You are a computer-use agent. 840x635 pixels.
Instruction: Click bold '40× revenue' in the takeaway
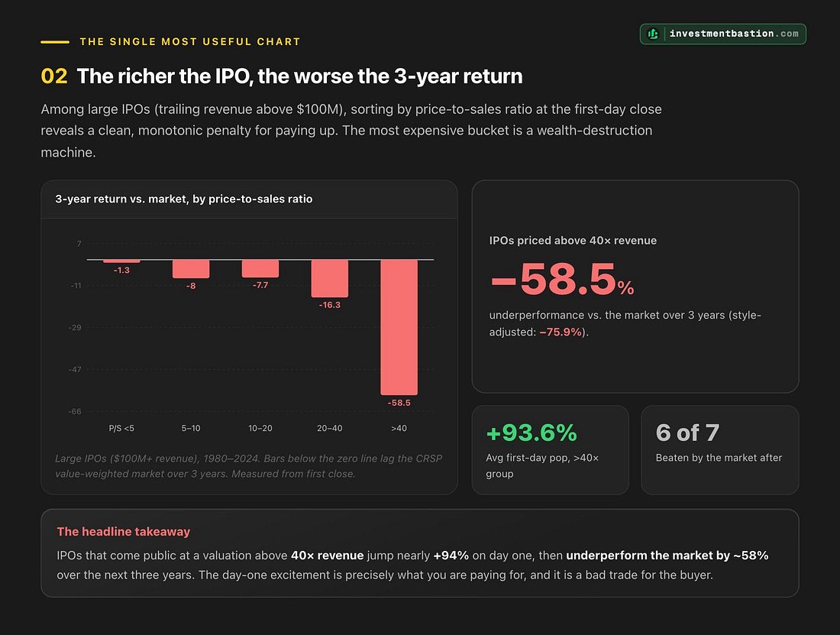tap(328, 556)
